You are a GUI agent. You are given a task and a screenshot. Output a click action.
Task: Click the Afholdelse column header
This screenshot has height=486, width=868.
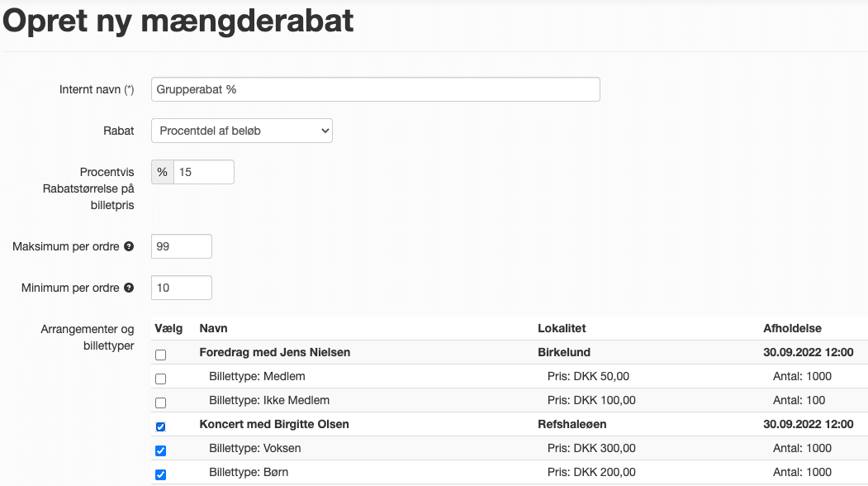(792, 328)
